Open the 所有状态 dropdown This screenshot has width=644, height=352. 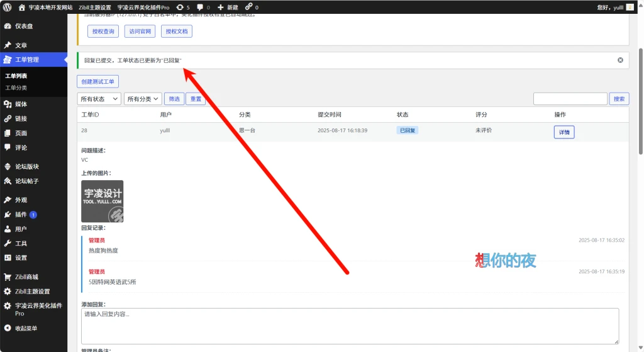99,99
